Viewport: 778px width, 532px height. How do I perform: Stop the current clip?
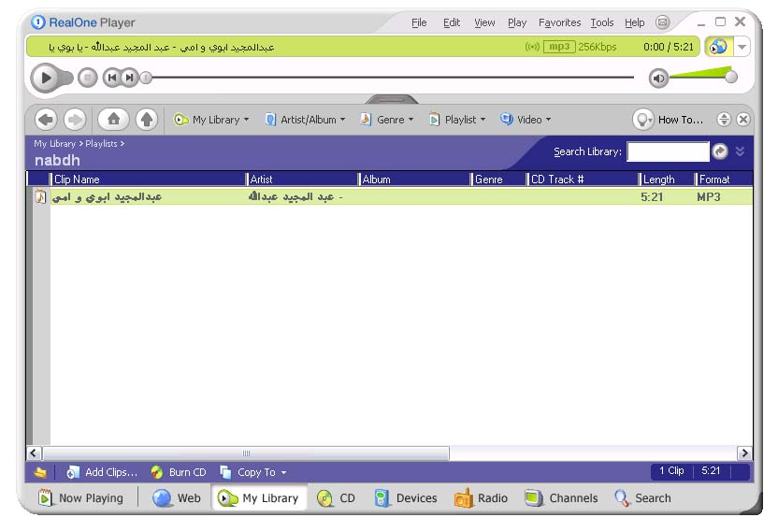88,78
